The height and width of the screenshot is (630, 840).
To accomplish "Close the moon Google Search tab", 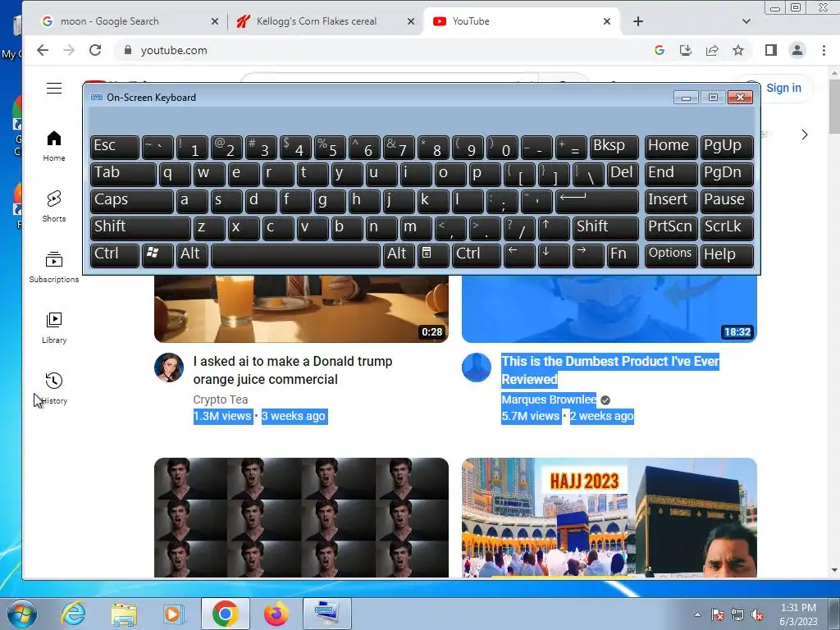I will tap(215, 21).
